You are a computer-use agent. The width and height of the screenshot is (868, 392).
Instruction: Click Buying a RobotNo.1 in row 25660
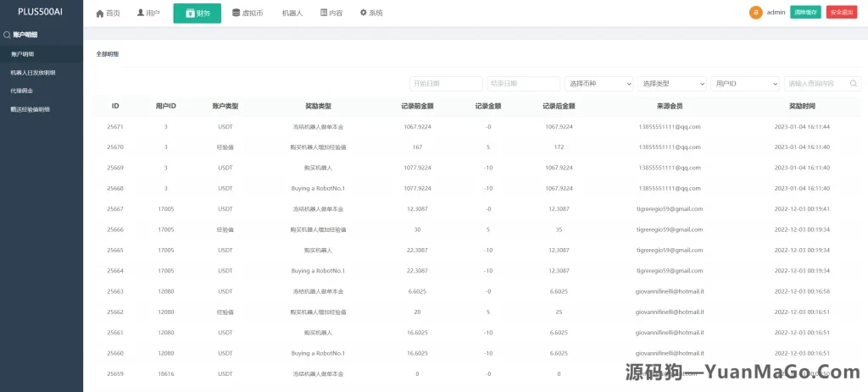click(319, 353)
